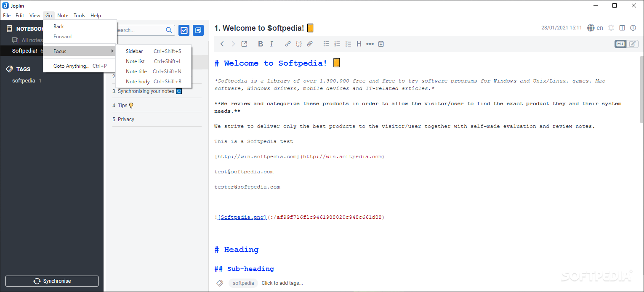Screen dimensions: 644x292
Task: Choose Back in the Go menu
Action: [80, 27]
